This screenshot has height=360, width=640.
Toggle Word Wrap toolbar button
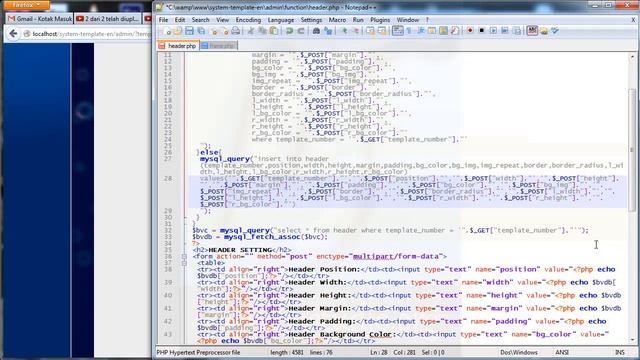398,31
